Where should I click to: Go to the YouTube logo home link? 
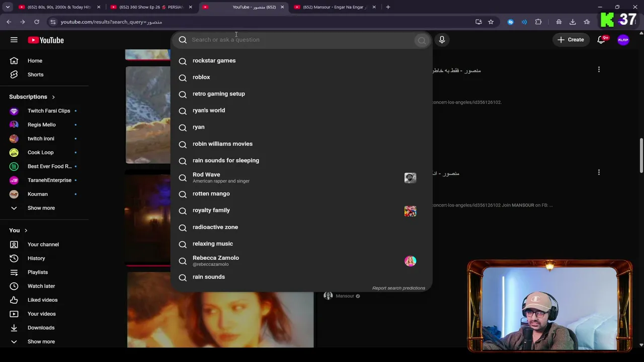[46, 40]
